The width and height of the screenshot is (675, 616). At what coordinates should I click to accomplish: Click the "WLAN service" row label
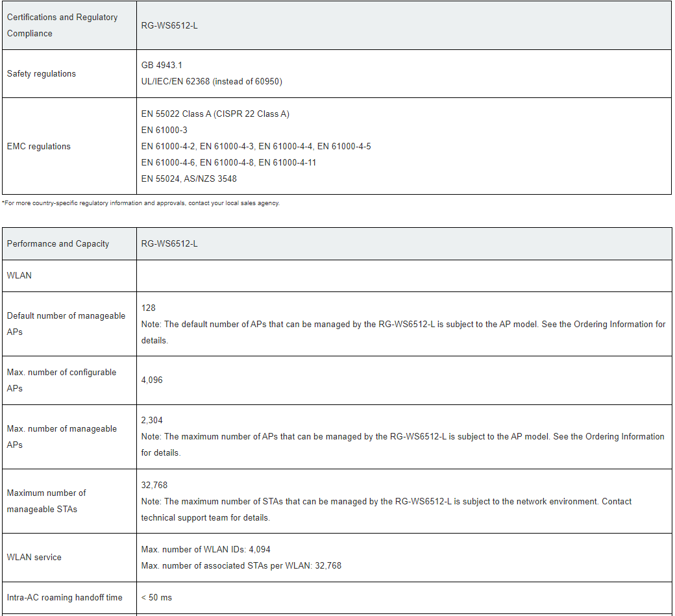point(34,558)
